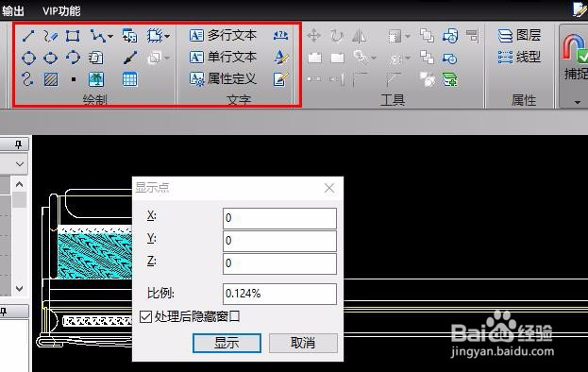Click the 显示 button in dialog
Screen dimensions: 588x372
[227, 343]
